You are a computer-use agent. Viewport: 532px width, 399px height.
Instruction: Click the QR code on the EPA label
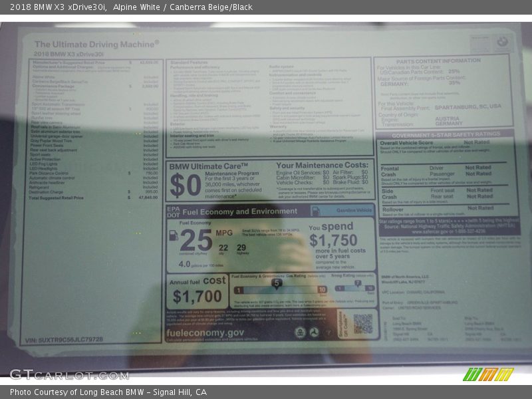362,324
